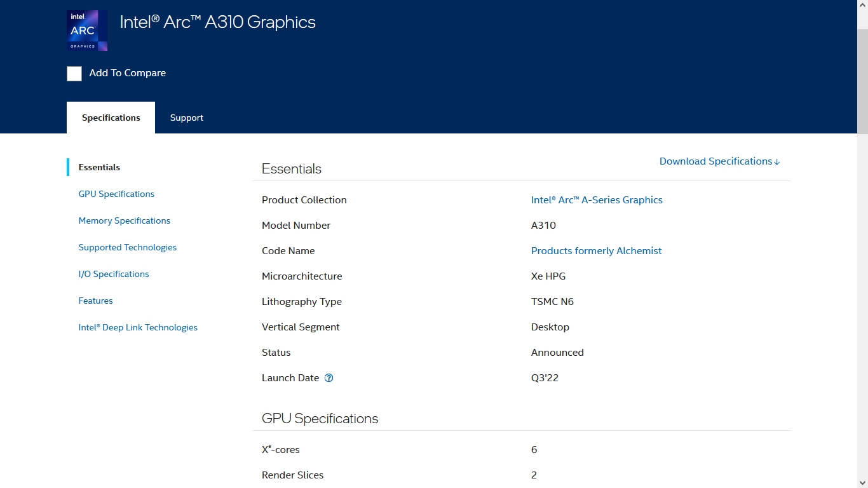Click the Xe-cores row label
This screenshot has height=488, width=868.
[x=281, y=449]
